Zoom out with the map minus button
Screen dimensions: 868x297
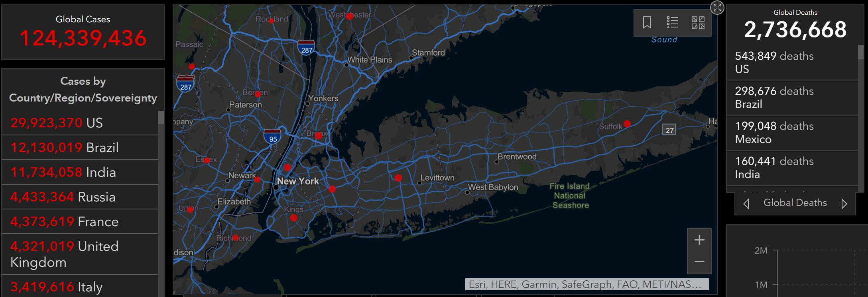pyautogui.click(x=699, y=262)
